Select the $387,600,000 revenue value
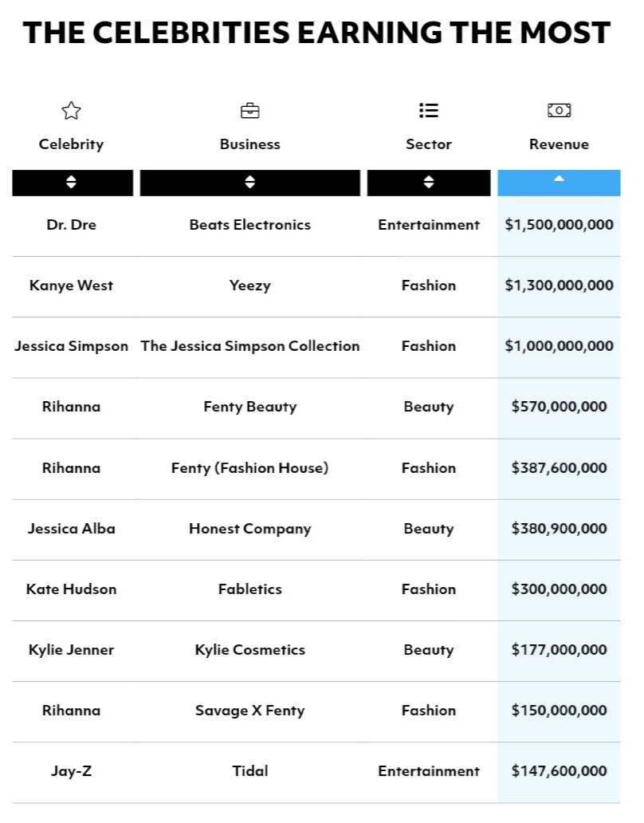Viewport: 644px width, 823px height. [559, 468]
